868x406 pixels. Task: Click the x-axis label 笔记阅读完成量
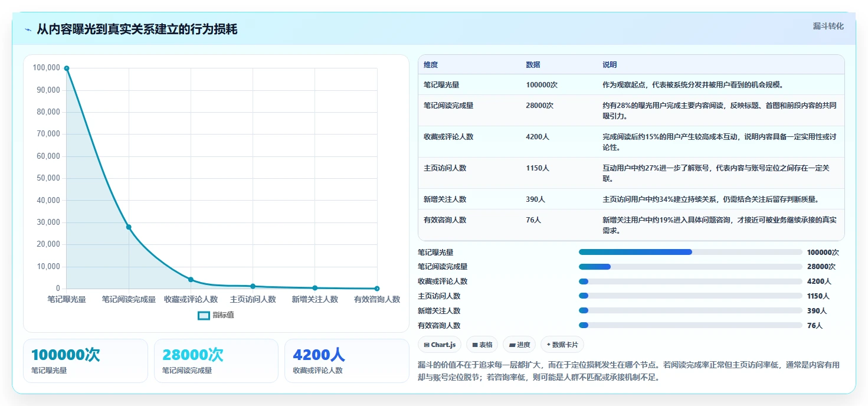(129, 300)
